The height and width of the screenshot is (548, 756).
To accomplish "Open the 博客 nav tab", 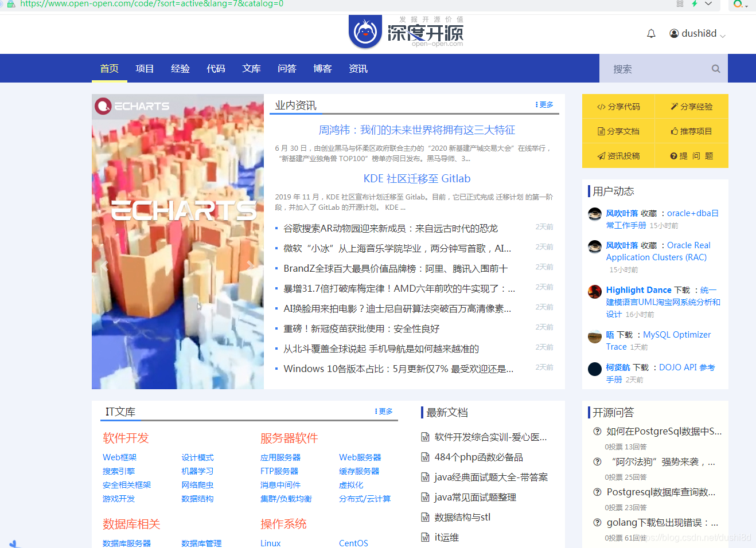I will click(323, 69).
